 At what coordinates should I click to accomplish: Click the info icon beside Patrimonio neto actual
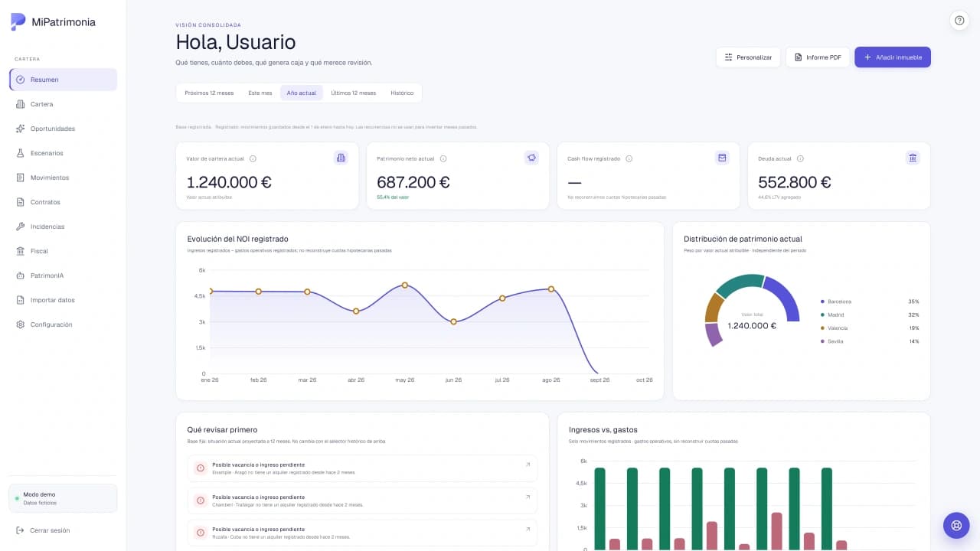click(443, 158)
